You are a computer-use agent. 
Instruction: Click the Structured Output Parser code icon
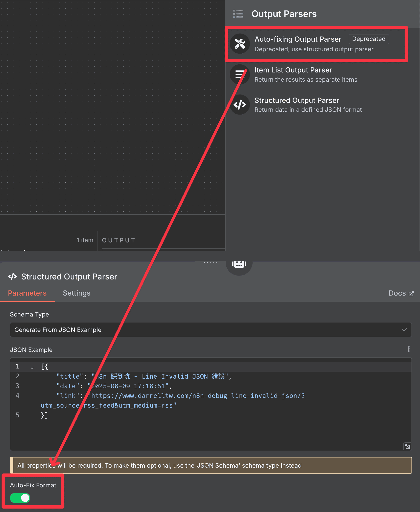pos(240,104)
